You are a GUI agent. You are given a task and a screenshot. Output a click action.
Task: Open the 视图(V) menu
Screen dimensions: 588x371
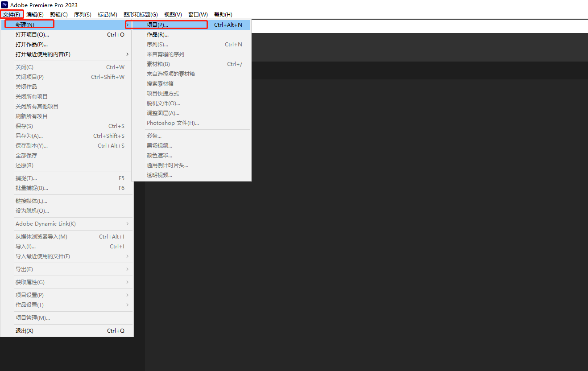click(173, 15)
